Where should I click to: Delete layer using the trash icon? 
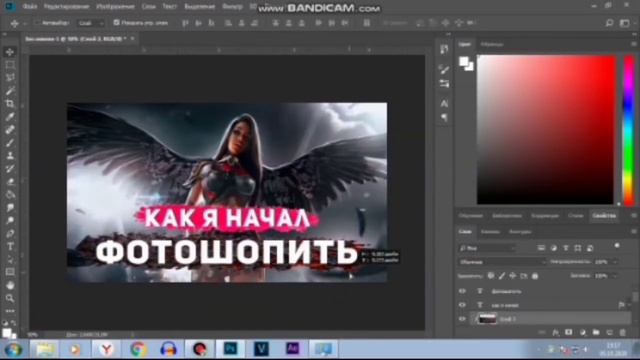coord(623,333)
